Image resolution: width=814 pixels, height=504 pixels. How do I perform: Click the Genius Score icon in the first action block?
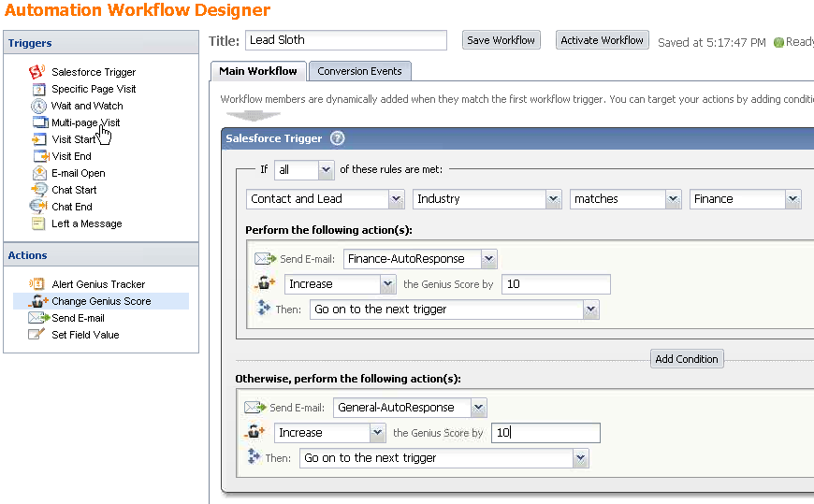click(x=265, y=283)
